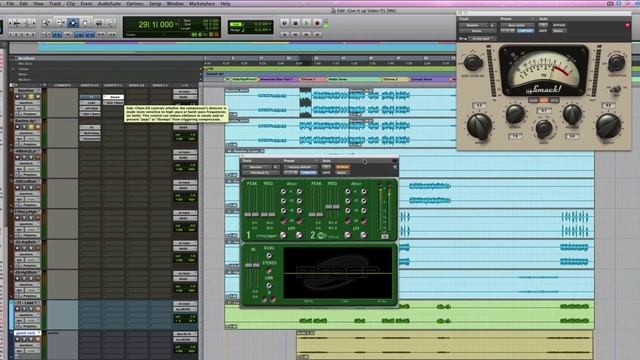Click the Online transport button
The height and width of the screenshot is (360, 640).
(x=284, y=23)
